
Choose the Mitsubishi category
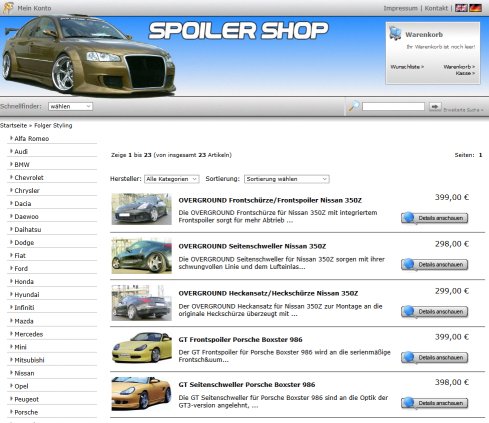29,360
